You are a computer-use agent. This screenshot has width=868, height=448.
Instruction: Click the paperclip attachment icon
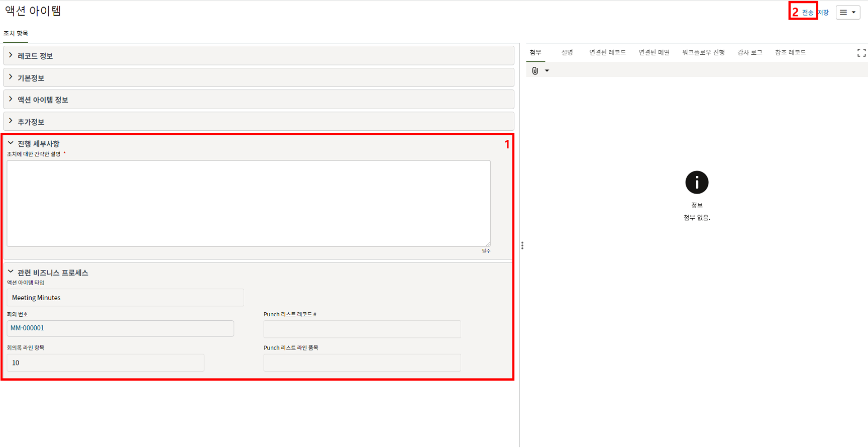pyautogui.click(x=535, y=71)
